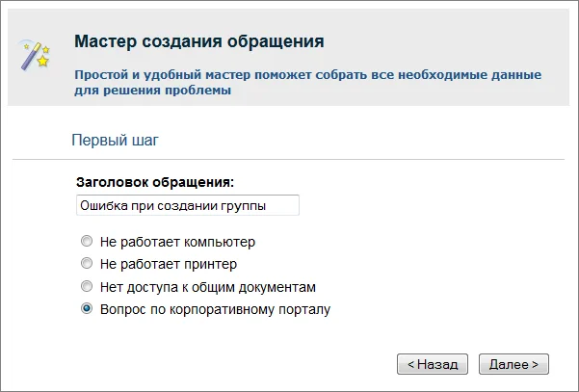Select the 'Вопрос по корпоративному порталу' radio

click(x=87, y=309)
